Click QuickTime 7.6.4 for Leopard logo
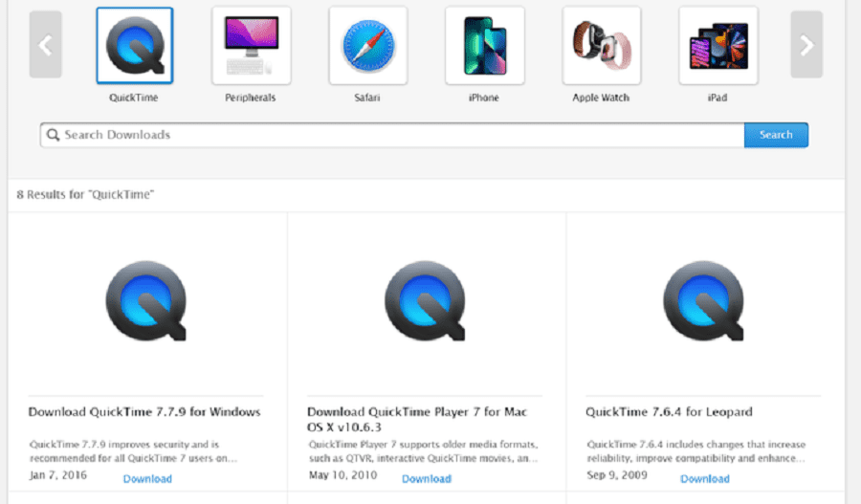Screen dimensions: 861x504 703,301
